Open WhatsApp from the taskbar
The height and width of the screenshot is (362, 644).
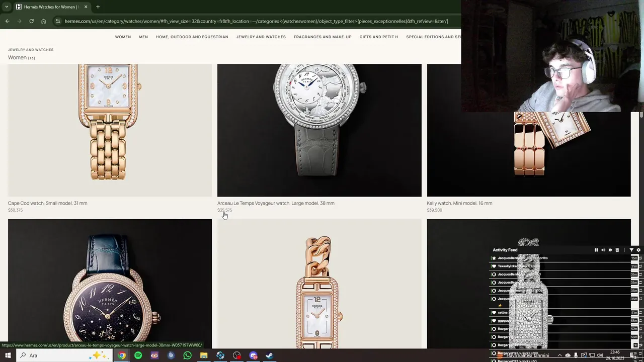pos(187,355)
